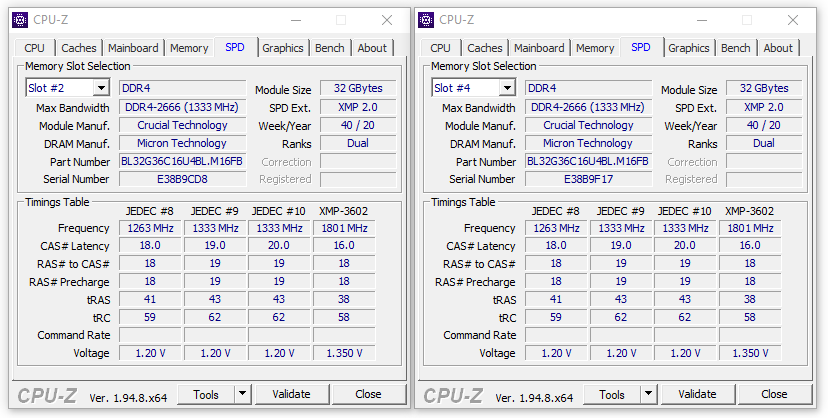Click Dual ranks value in right window
Image resolution: width=828 pixels, height=418 pixels.
pyautogui.click(x=764, y=143)
